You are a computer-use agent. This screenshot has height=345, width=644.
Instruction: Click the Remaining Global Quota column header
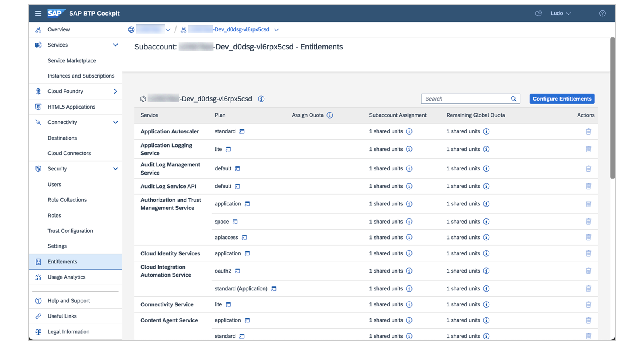pyautogui.click(x=475, y=115)
